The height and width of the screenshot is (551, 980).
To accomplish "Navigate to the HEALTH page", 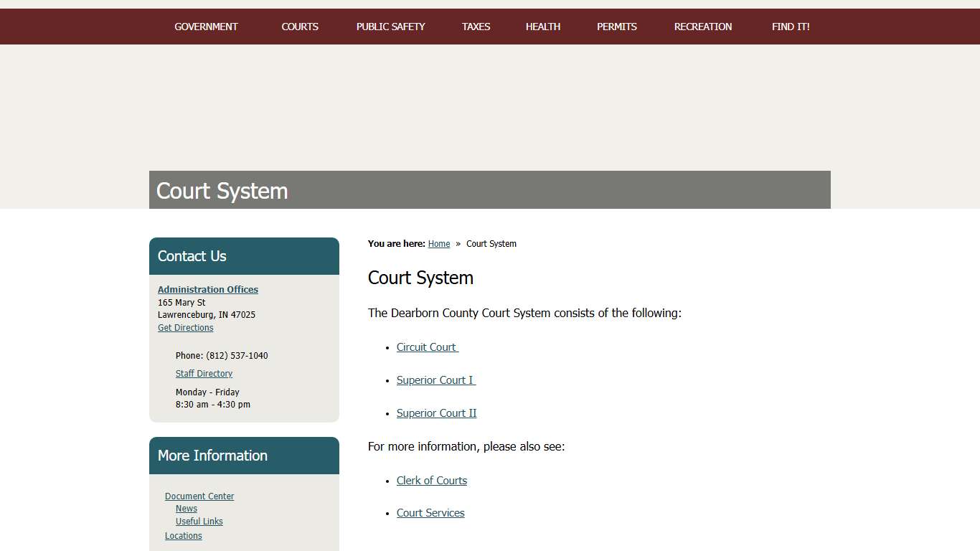I will tap(542, 27).
